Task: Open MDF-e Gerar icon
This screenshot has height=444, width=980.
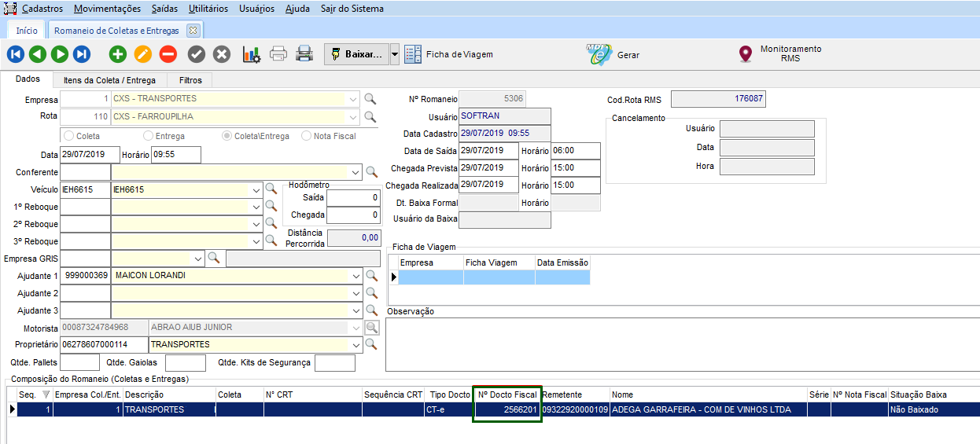Action: coord(599,55)
